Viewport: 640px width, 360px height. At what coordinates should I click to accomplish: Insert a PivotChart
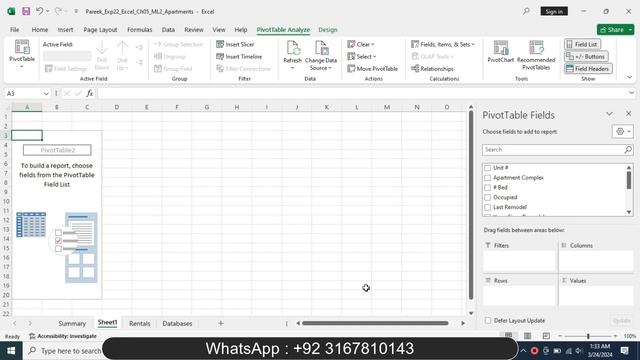point(500,52)
